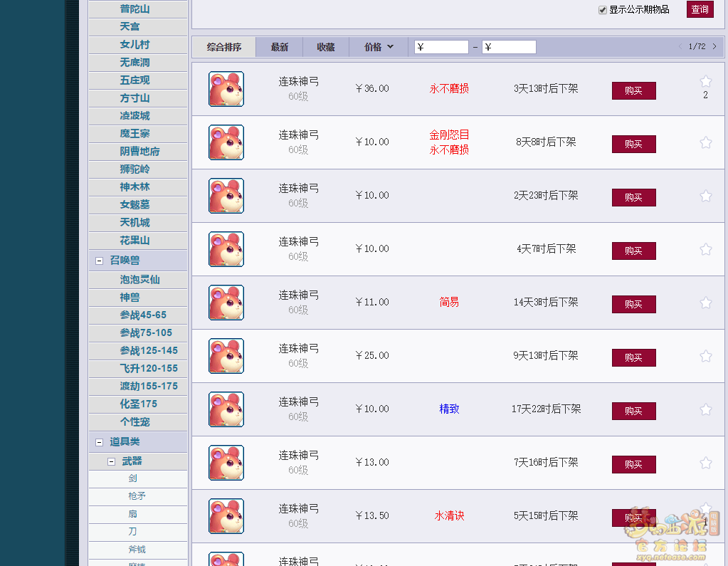
Task: Buy the ¥36.00 连珠神弓
Action: [634, 90]
